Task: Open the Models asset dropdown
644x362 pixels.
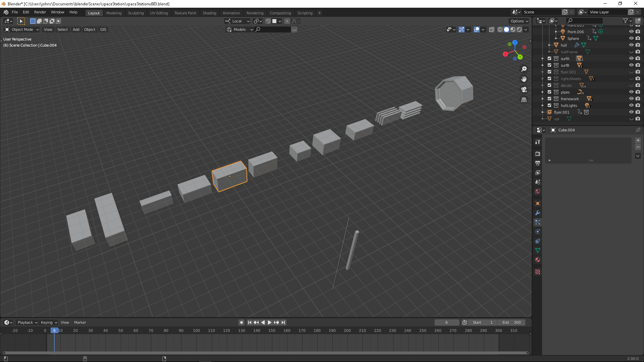Action: pos(239,29)
